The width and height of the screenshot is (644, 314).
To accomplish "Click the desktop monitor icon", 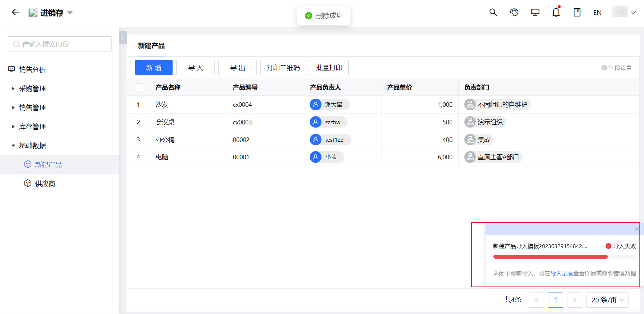I will (535, 12).
